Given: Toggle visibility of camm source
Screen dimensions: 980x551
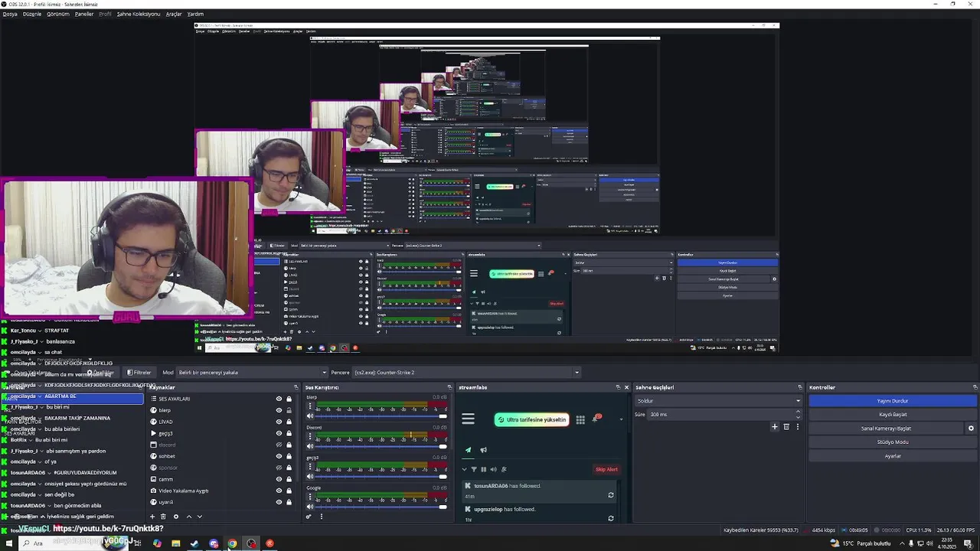Looking at the screenshot, I should pyautogui.click(x=279, y=479).
